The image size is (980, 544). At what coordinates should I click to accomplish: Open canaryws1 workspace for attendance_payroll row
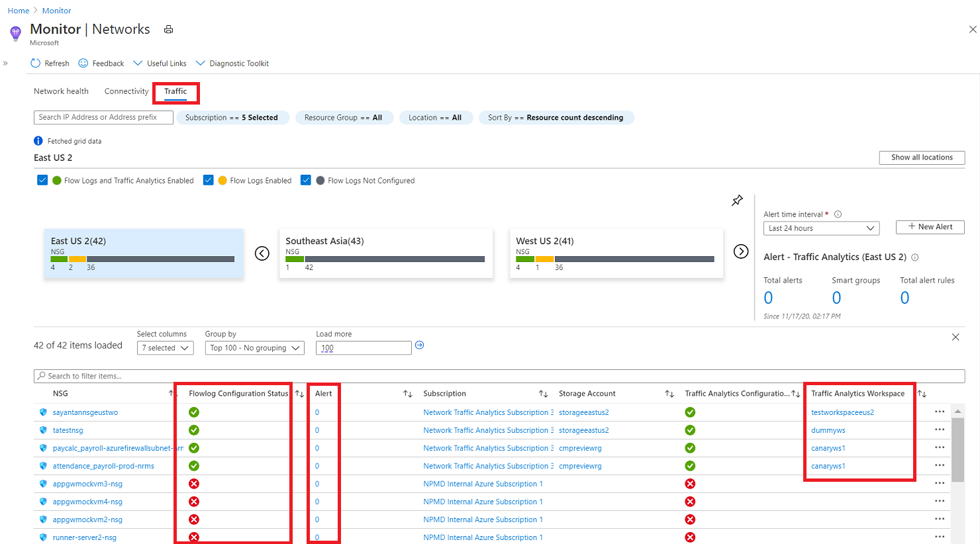pyautogui.click(x=828, y=466)
